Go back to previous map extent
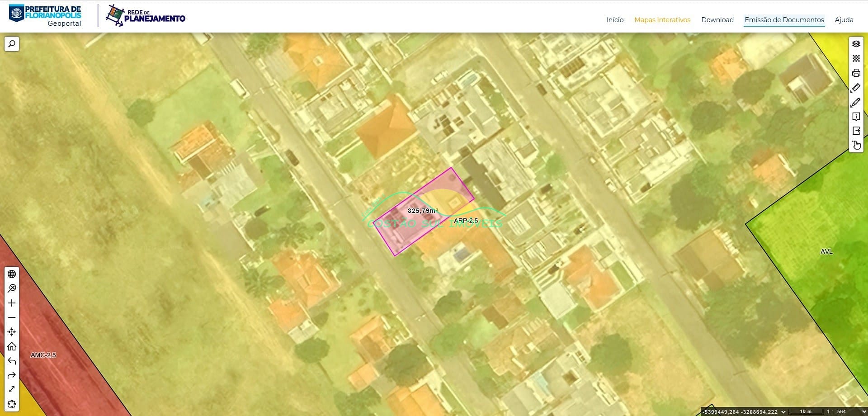 tap(12, 361)
